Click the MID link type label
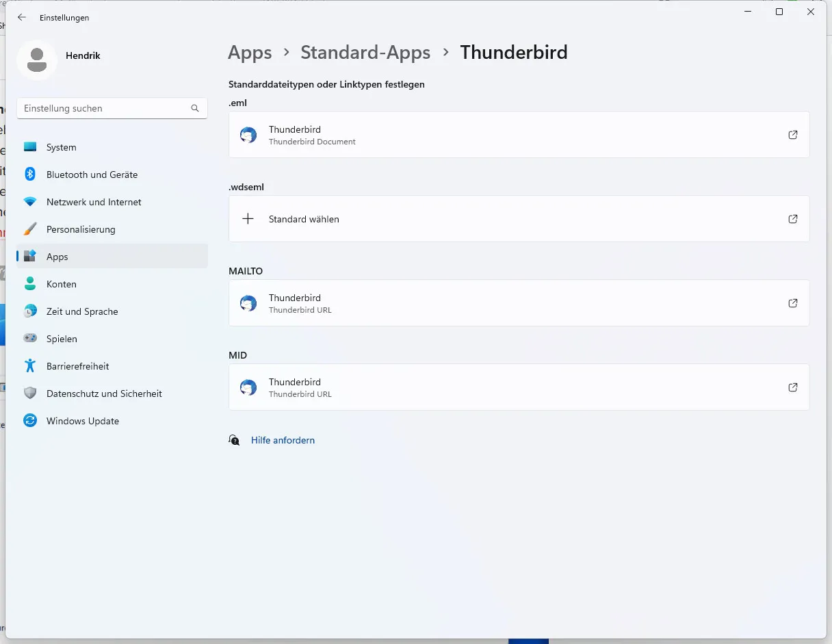Viewport: 832px width, 644px height. [238, 355]
